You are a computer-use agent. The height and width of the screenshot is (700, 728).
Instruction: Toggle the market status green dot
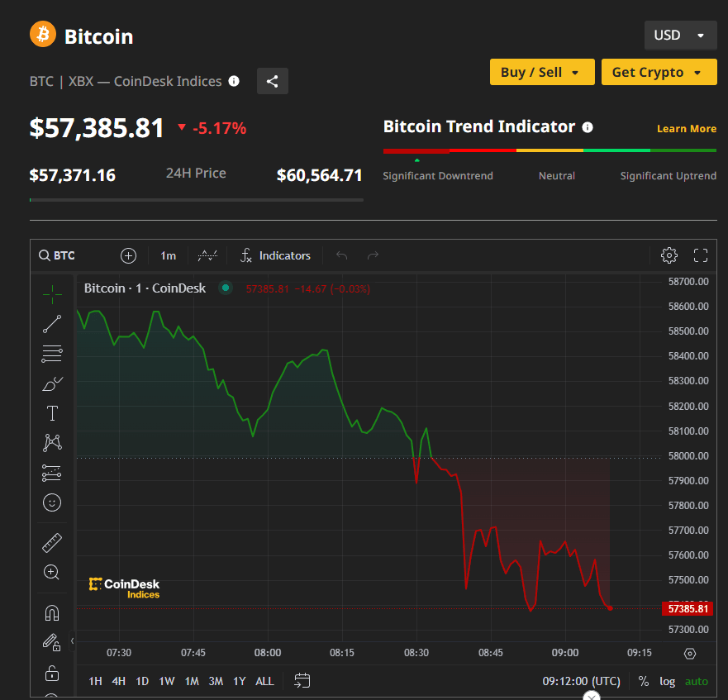click(226, 288)
